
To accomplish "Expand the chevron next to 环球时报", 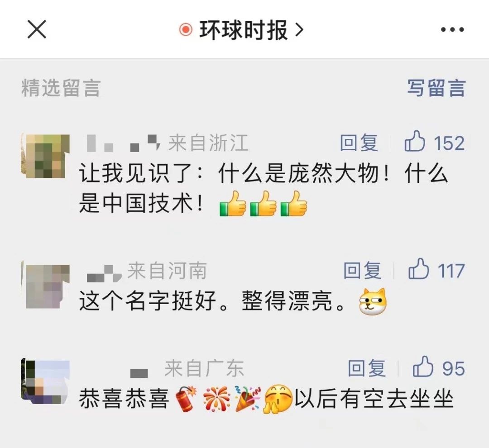I will click(299, 30).
